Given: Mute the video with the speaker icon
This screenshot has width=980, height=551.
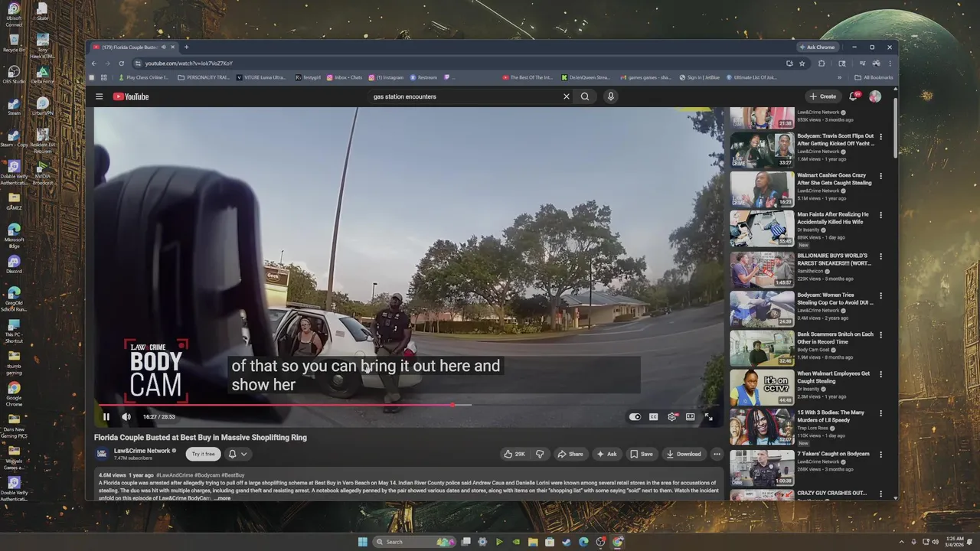Looking at the screenshot, I should pos(126,417).
